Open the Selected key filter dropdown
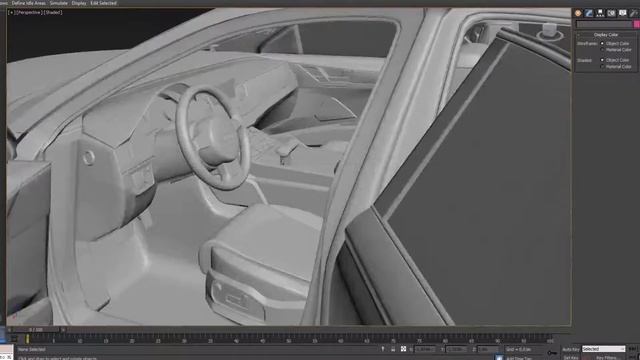The width and height of the screenshot is (640, 360). pos(603,349)
